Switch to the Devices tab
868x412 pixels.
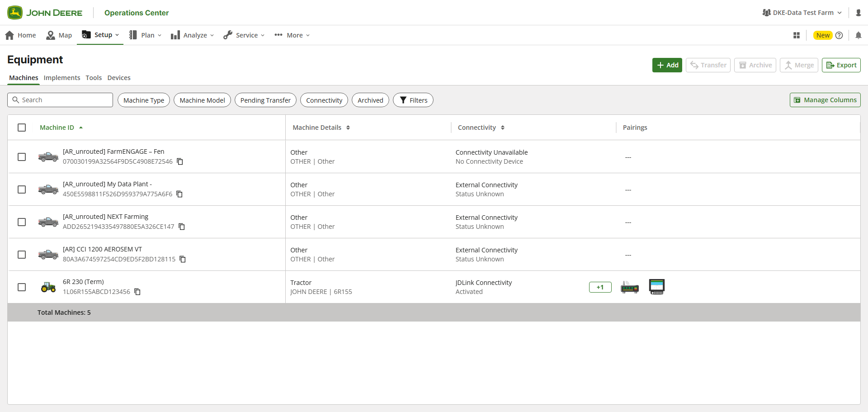pyautogui.click(x=119, y=78)
